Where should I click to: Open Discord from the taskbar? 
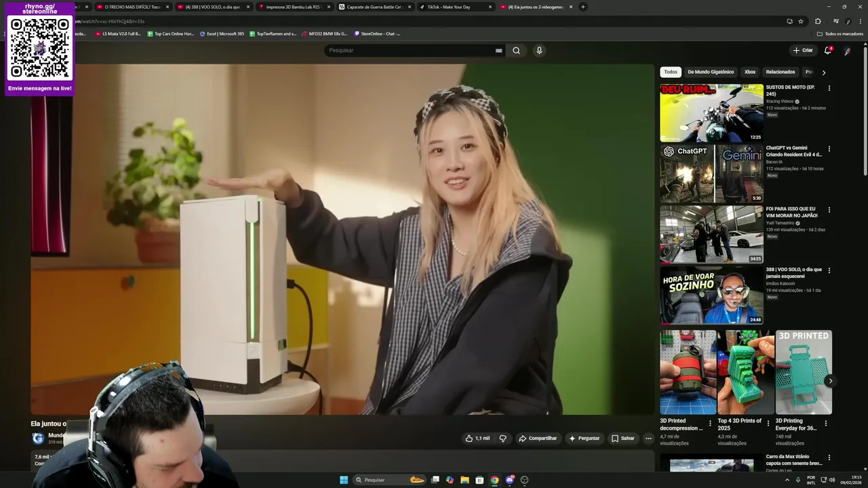point(510,480)
